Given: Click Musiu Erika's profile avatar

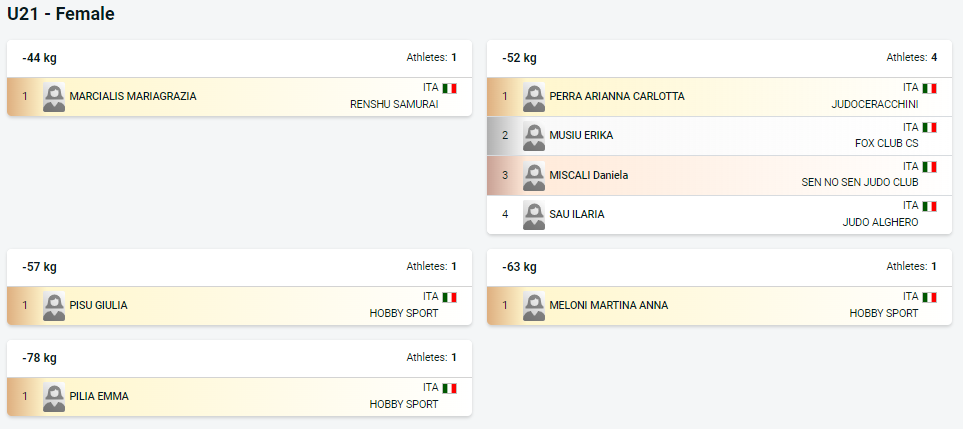Looking at the screenshot, I should pos(534,136).
